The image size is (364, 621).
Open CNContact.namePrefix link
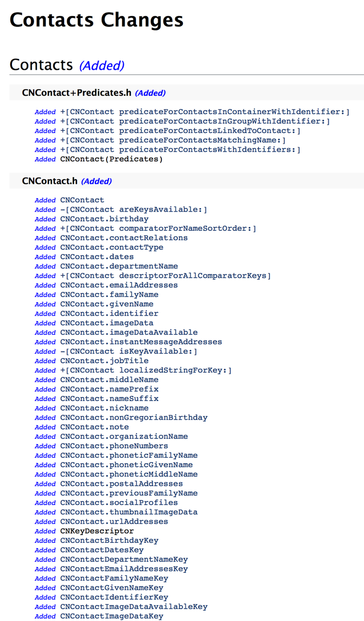click(109, 389)
